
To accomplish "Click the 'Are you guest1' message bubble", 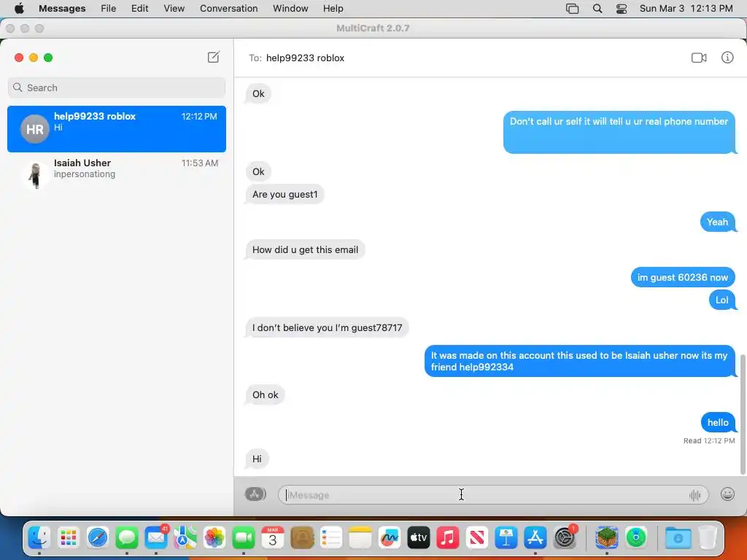I will click(285, 194).
